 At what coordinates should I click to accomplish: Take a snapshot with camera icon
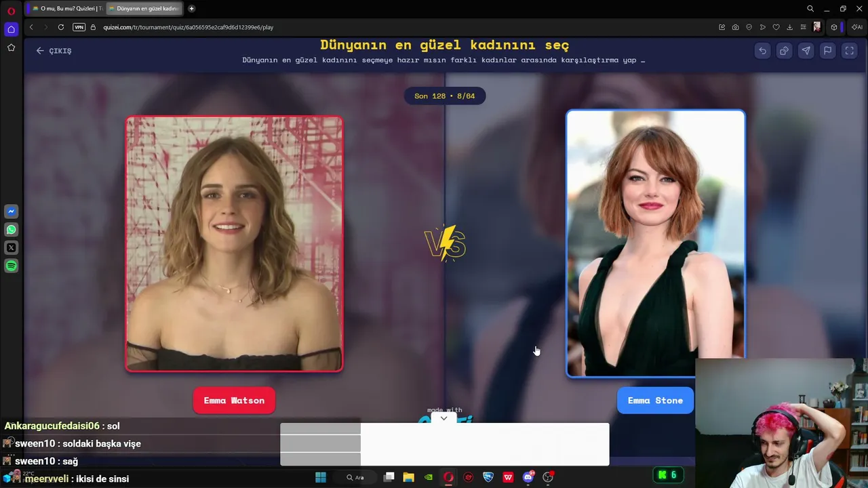pyautogui.click(x=735, y=27)
